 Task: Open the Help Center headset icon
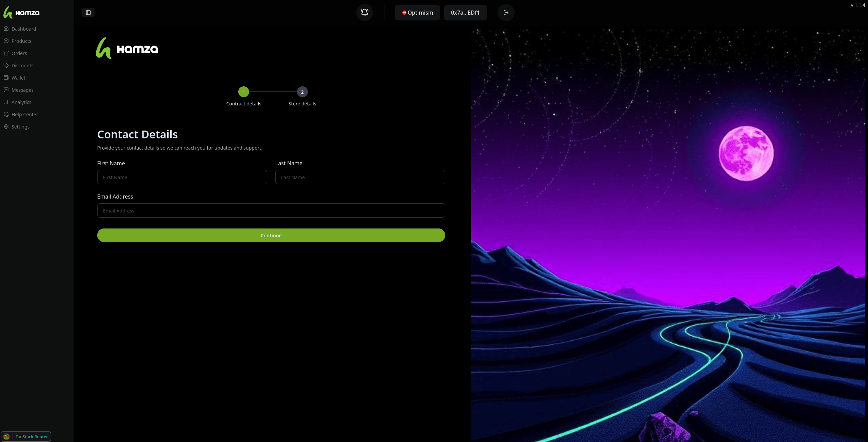click(x=6, y=114)
